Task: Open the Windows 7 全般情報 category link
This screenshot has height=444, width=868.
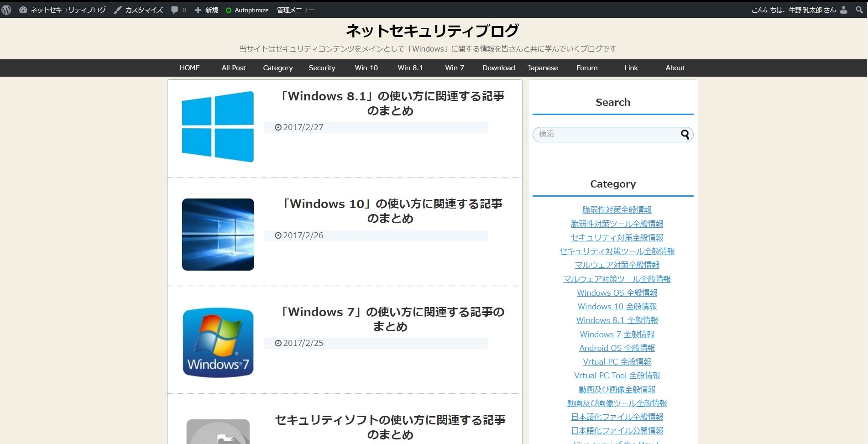Action: tap(617, 334)
